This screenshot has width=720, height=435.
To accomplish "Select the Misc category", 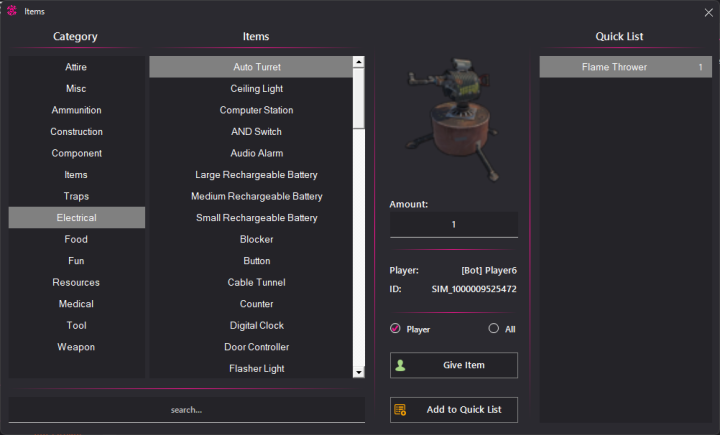I will (x=77, y=89).
